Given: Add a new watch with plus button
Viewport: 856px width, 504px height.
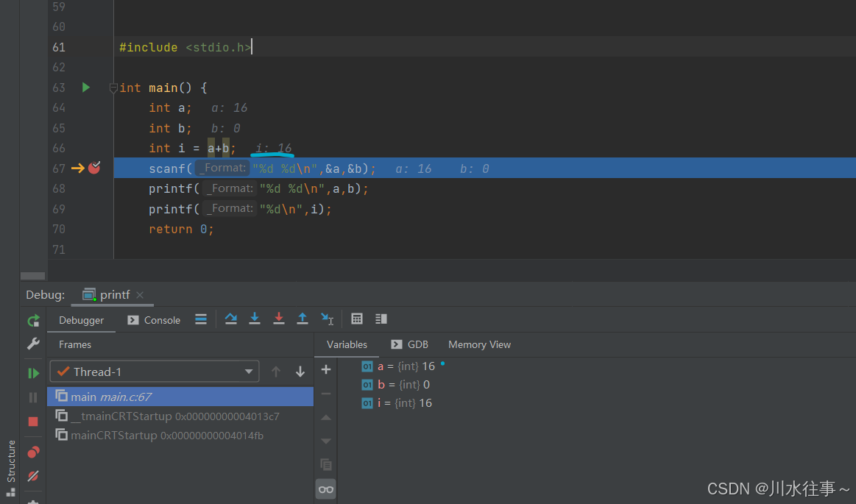Looking at the screenshot, I should (x=325, y=369).
